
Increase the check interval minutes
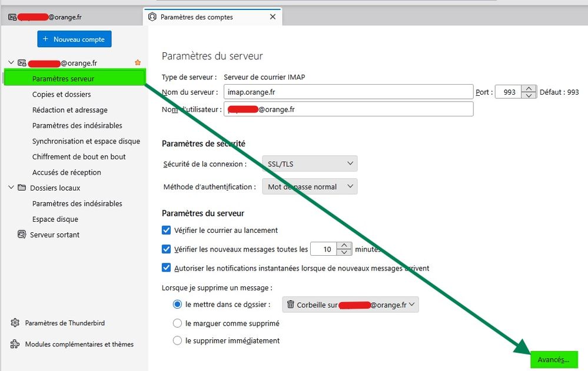pos(344,246)
